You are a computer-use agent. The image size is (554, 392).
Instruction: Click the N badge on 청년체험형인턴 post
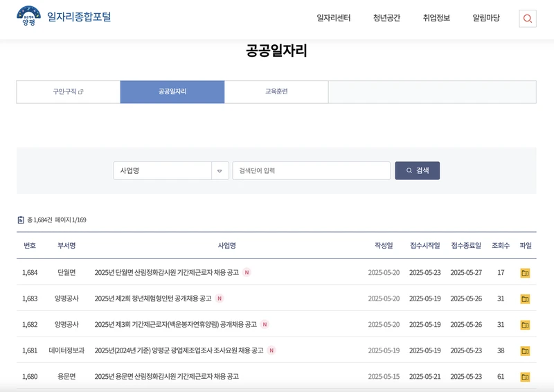(x=220, y=299)
